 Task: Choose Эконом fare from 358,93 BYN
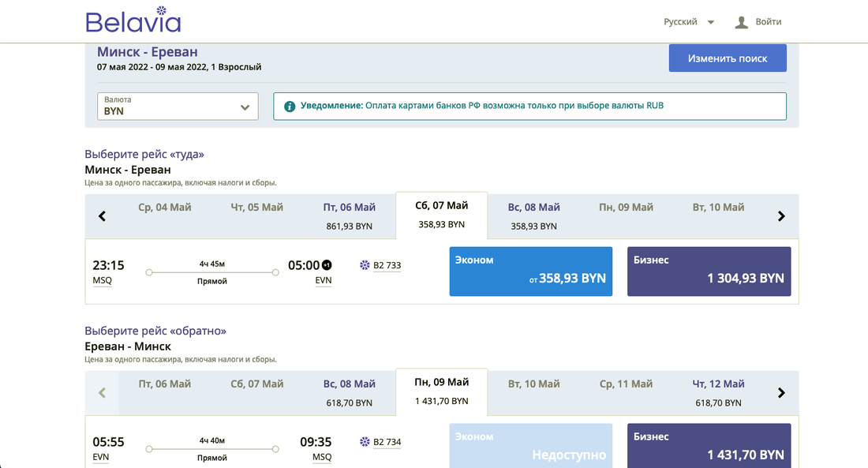[x=530, y=271]
